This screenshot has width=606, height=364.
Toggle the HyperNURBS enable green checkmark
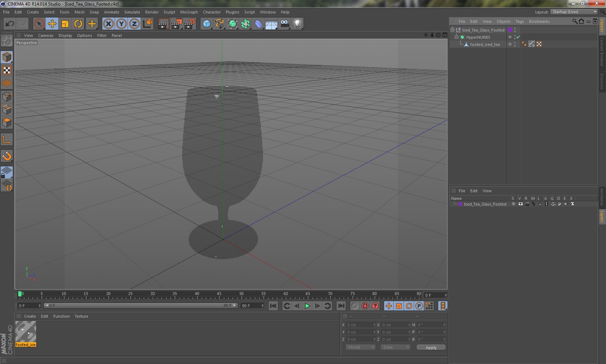518,37
